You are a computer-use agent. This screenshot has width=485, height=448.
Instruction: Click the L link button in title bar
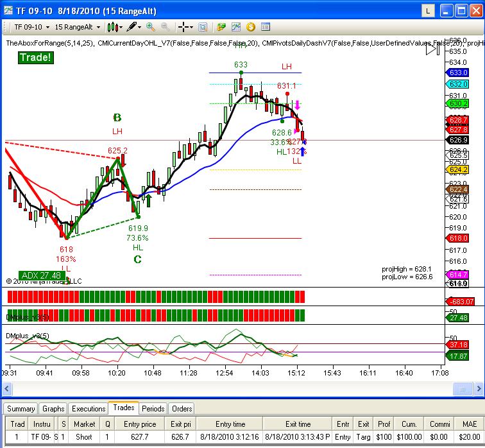(428, 11)
